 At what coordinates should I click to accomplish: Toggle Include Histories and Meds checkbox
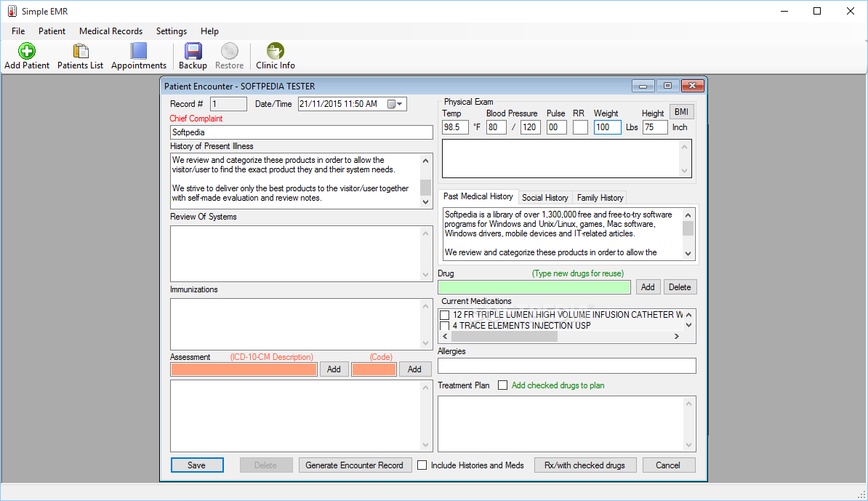coord(422,465)
